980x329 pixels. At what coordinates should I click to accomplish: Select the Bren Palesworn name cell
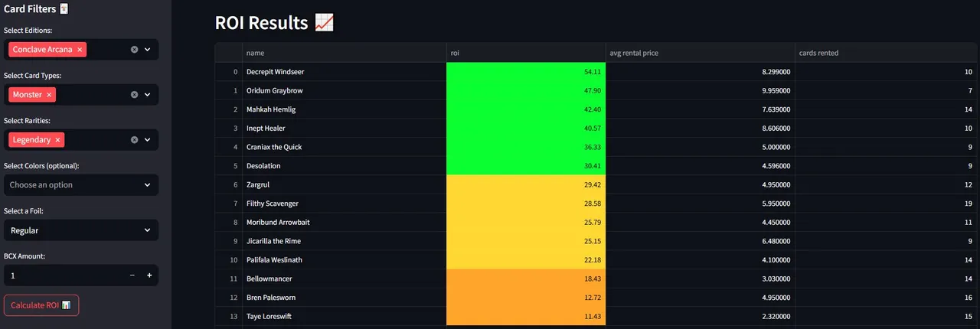345,298
